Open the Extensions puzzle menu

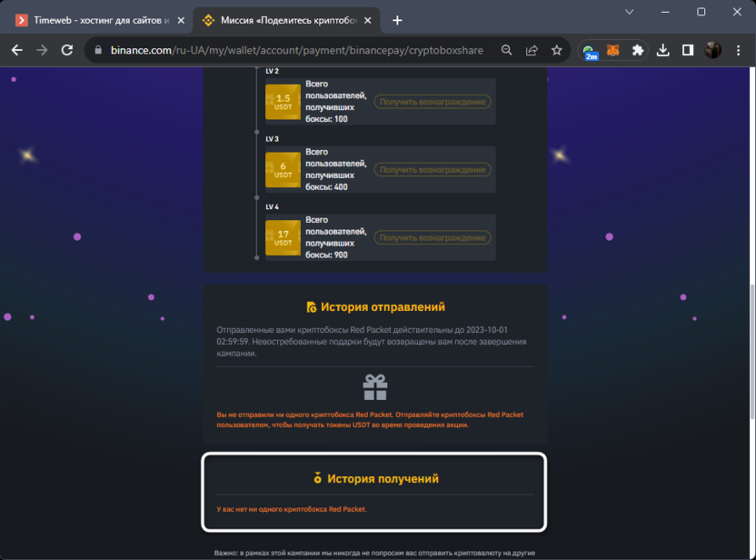click(637, 50)
